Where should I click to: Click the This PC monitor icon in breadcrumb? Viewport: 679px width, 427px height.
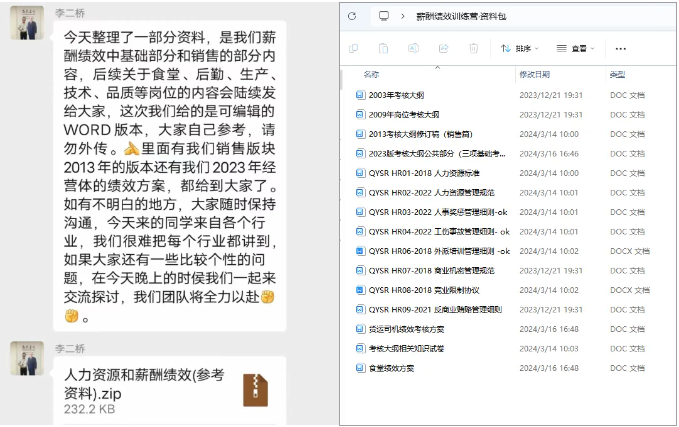point(383,16)
